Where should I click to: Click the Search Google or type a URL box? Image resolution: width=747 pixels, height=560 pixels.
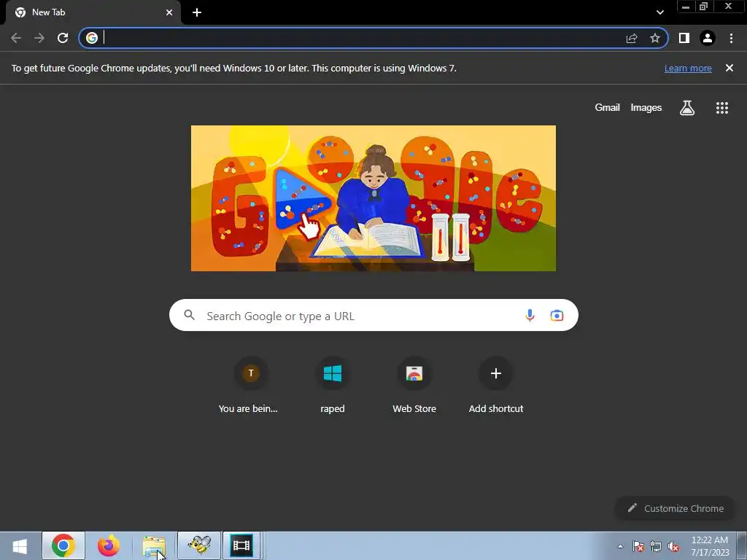pyautogui.click(x=373, y=315)
